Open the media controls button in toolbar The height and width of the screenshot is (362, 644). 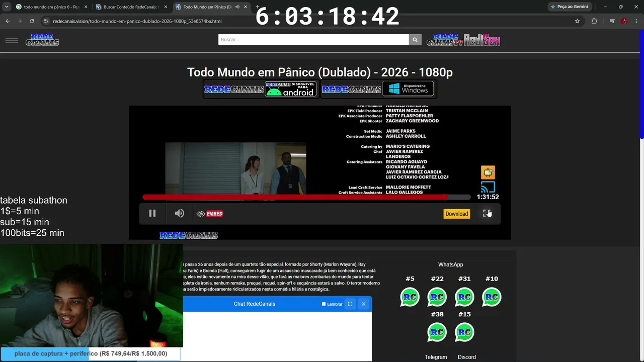[x=612, y=21]
